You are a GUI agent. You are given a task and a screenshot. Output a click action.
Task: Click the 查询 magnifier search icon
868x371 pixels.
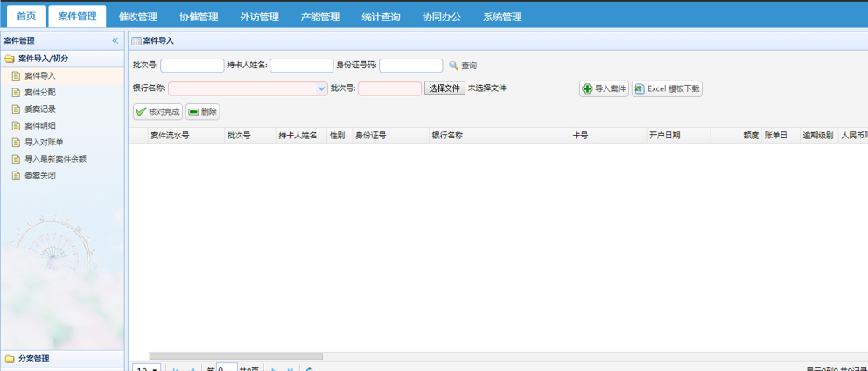pyautogui.click(x=453, y=66)
